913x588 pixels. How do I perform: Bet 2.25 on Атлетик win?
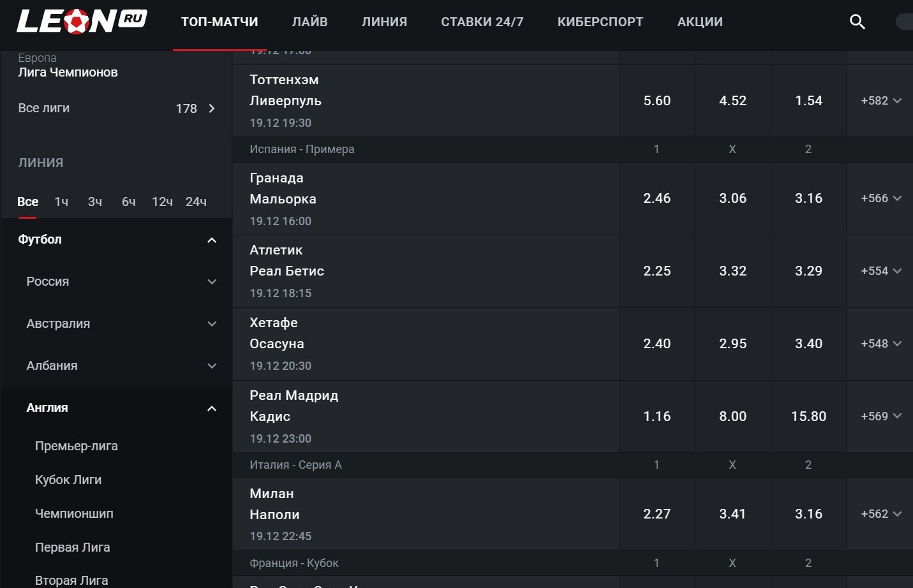(x=657, y=271)
